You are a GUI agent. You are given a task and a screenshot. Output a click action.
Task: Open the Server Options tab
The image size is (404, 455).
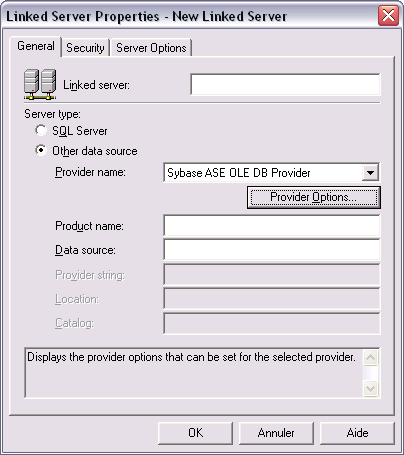coord(151,48)
